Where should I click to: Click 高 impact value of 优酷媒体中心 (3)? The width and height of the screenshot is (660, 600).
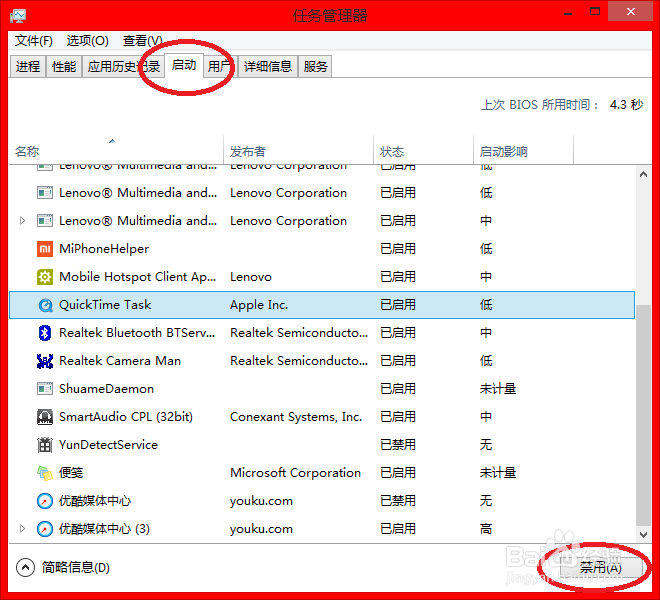pos(486,529)
